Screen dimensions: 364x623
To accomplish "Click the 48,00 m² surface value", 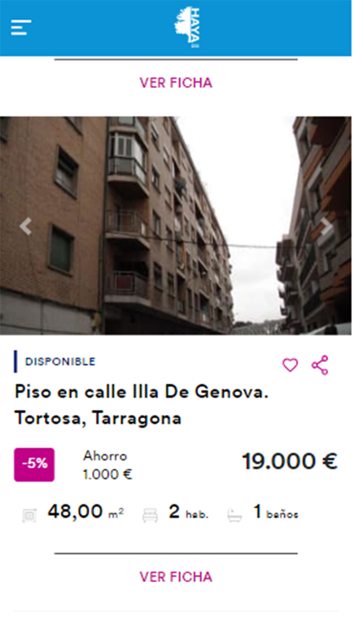I will tap(86, 512).
